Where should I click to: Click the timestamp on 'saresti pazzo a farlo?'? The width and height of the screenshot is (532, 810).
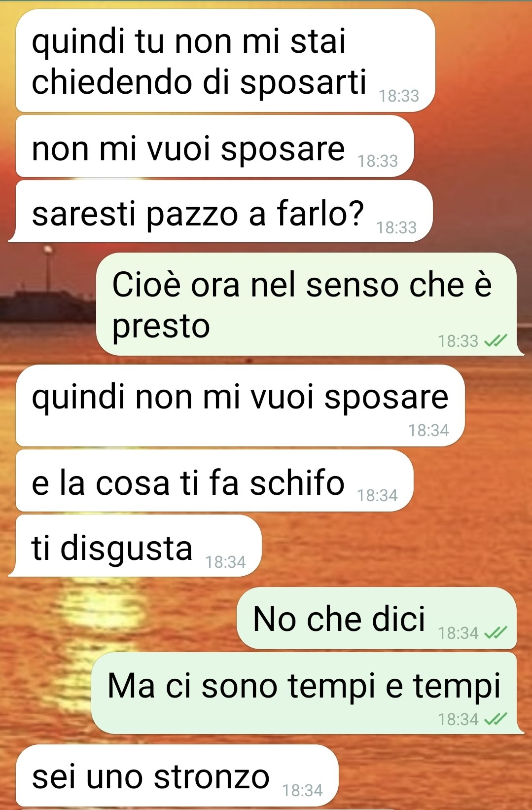pos(396,227)
